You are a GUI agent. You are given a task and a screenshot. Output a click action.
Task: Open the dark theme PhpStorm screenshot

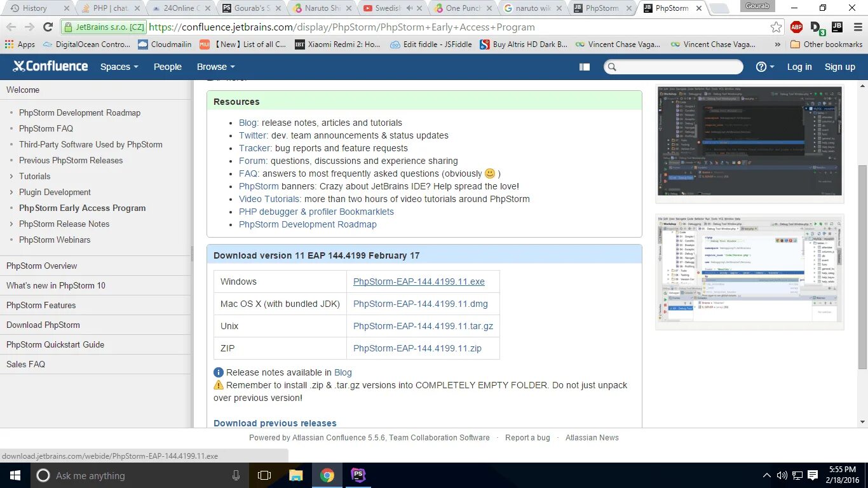pyautogui.click(x=750, y=142)
